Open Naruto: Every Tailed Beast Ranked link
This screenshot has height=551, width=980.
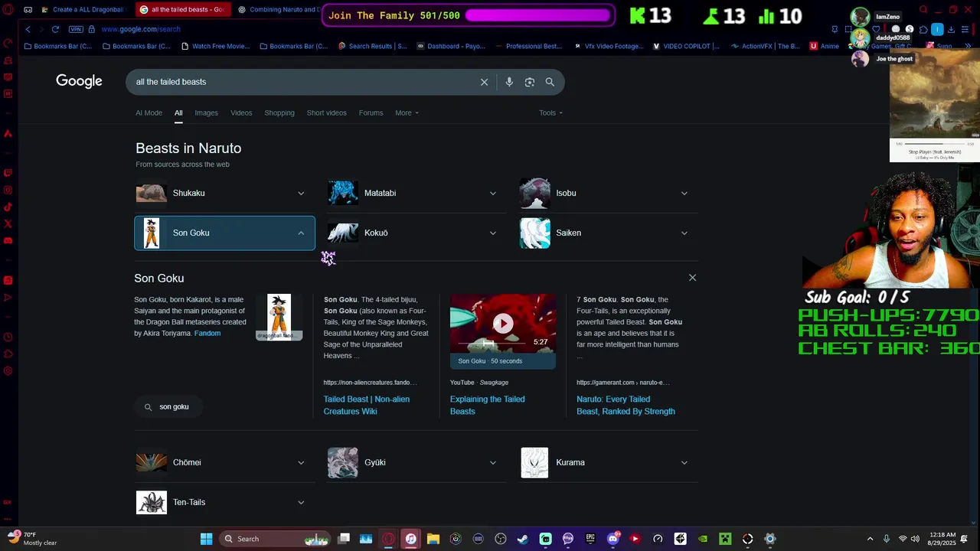626,405
